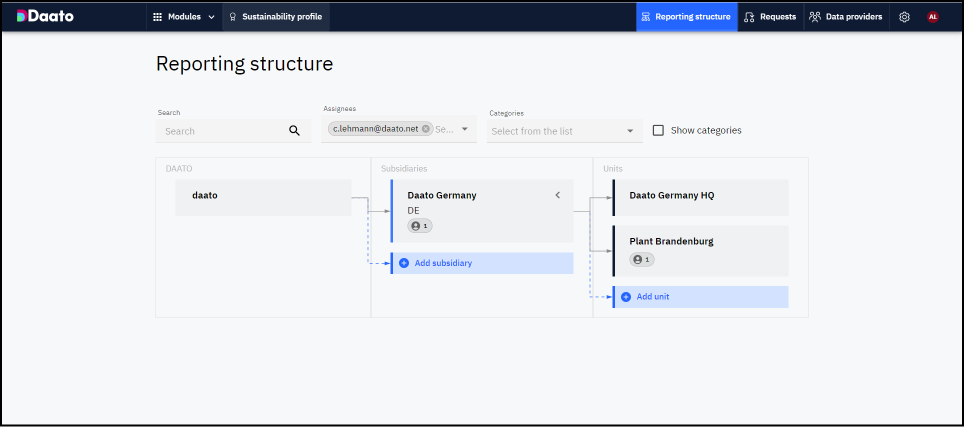Click the plus icon for Add subsidiary

pyautogui.click(x=404, y=263)
